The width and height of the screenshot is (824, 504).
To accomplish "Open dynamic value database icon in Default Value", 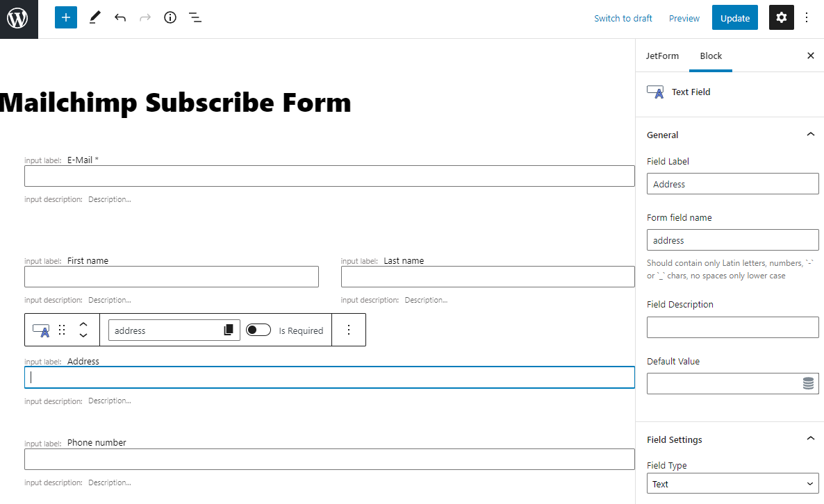I will pos(808,384).
